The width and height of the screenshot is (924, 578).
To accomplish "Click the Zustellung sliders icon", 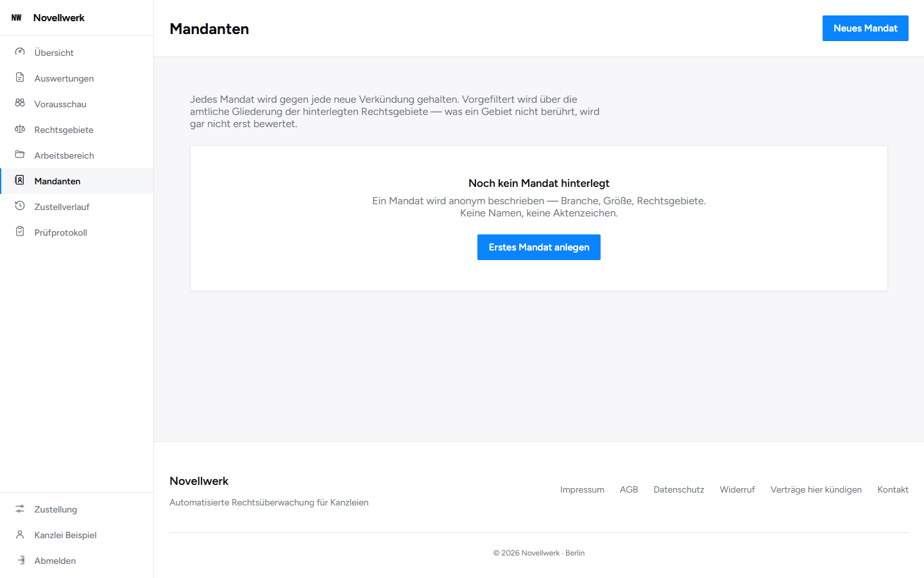I will pyautogui.click(x=20, y=509).
